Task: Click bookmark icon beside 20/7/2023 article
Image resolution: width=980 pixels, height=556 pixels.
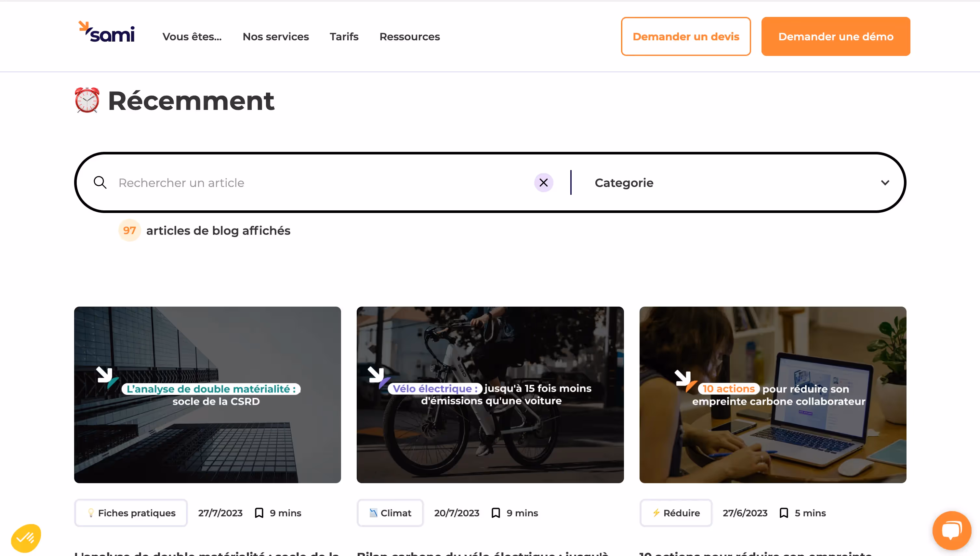Action: pos(496,513)
